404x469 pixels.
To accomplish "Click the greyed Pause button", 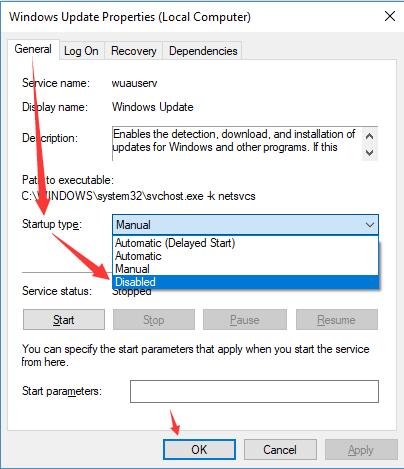I will [245, 320].
